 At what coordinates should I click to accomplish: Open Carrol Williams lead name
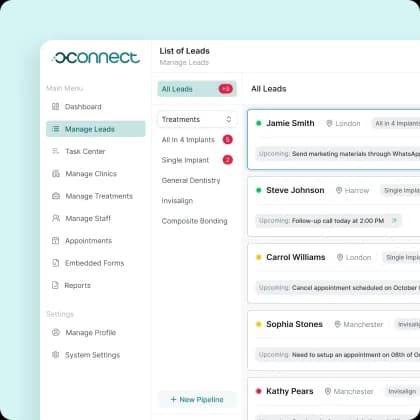tap(296, 257)
